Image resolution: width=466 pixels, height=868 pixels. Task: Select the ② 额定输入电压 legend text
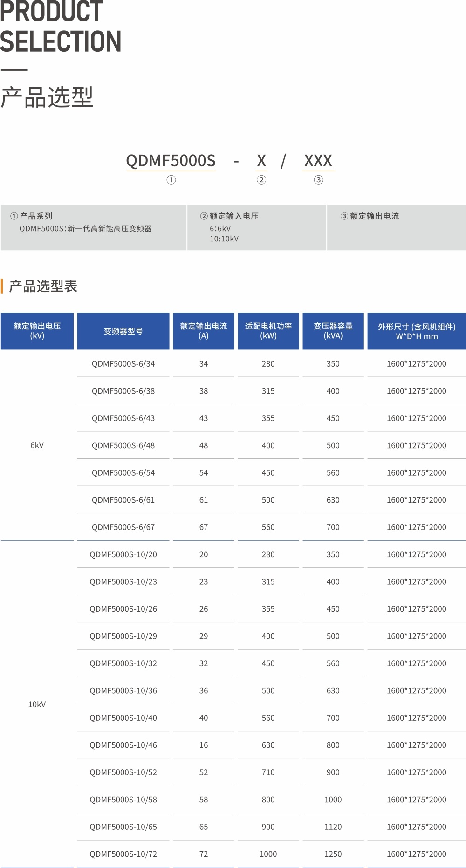pyautogui.click(x=230, y=216)
